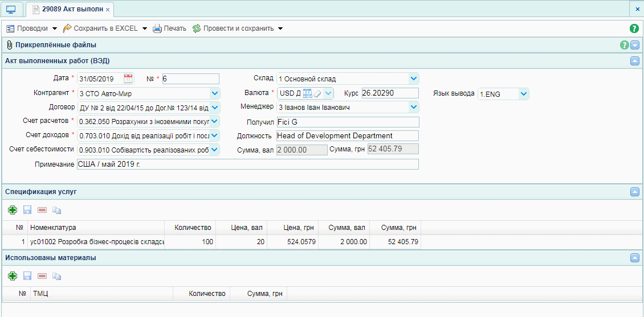The width and height of the screenshot is (644, 317).
Task: Expand the Прикреплённые файлы panel
Action: pos(635,45)
